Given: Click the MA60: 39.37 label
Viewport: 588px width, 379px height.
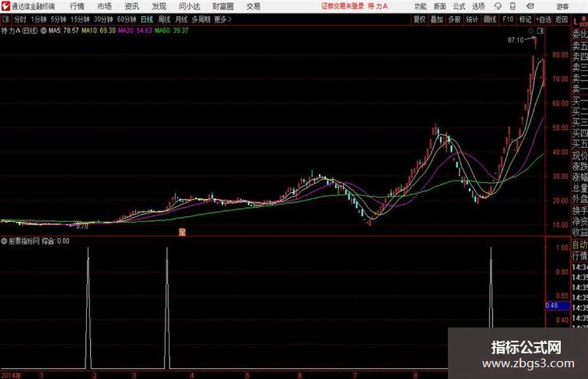Looking at the screenshot, I should tap(171, 30).
